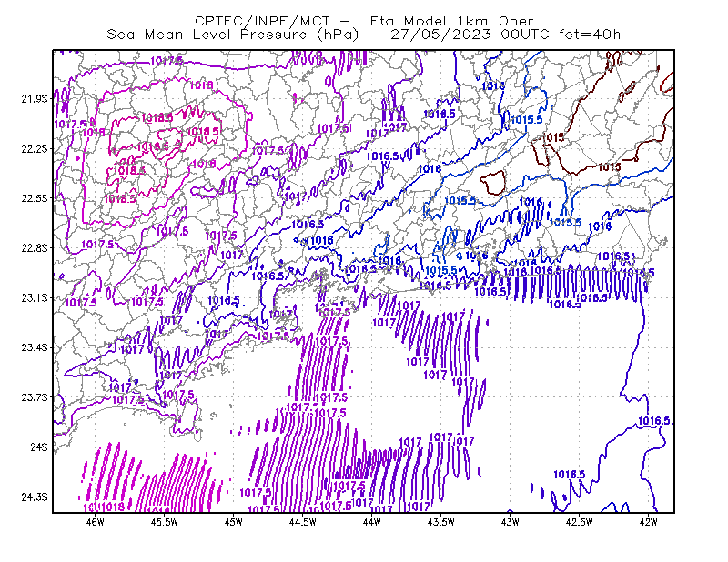Viewport: 728px width, 562px height.
Task: Click the 43.5W longitude axis label
Action: (441, 522)
